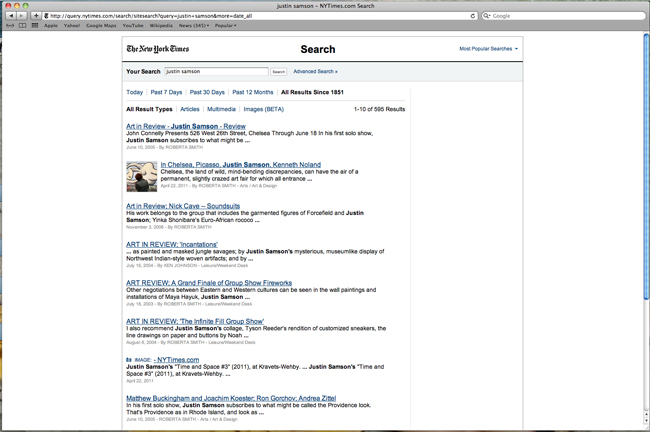The image size is (650, 432).
Task: Click the '1-10 of 595 Results' count text
Action: [379, 109]
